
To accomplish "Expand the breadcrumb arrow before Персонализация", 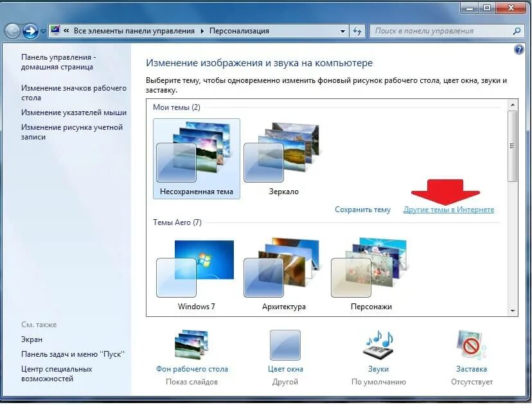I will (x=202, y=31).
